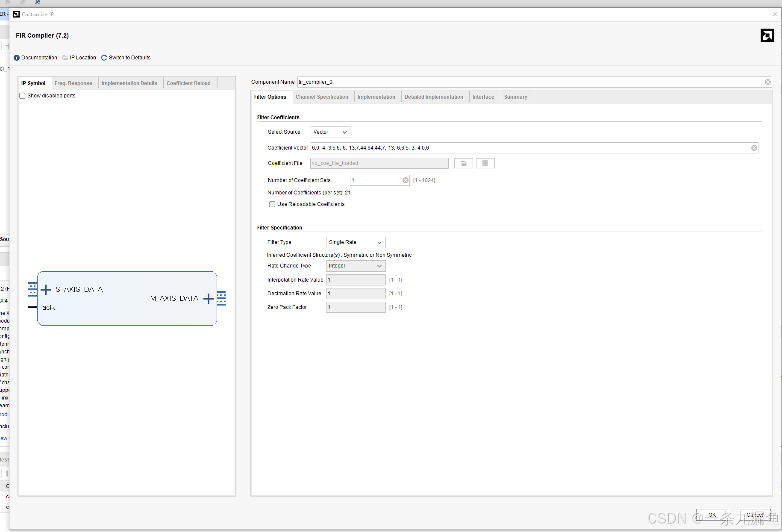
Task: Click the M_AXIS_DATA port label
Action: click(x=174, y=298)
